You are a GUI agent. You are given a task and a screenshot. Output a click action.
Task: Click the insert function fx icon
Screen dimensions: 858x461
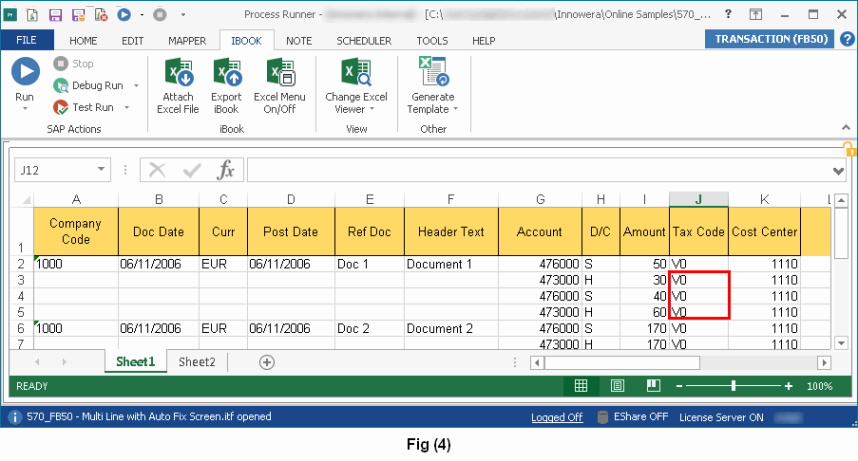pyautogui.click(x=225, y=170)
